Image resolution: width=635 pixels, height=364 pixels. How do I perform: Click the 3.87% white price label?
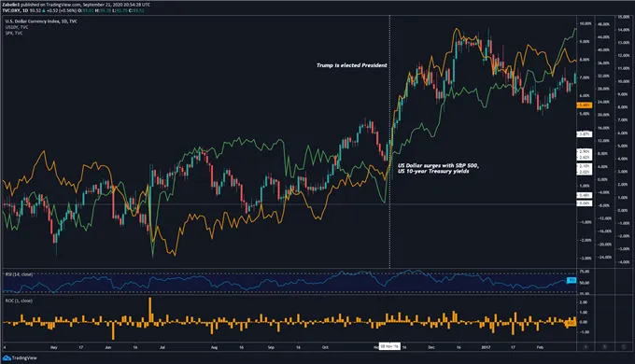pyautogui.click(x=584, y=134)
